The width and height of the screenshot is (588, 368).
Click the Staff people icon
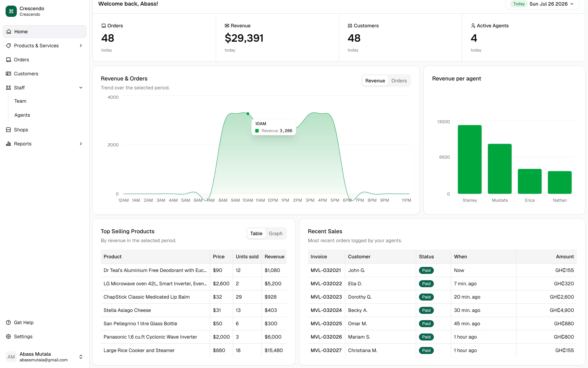tap(9, 88)
